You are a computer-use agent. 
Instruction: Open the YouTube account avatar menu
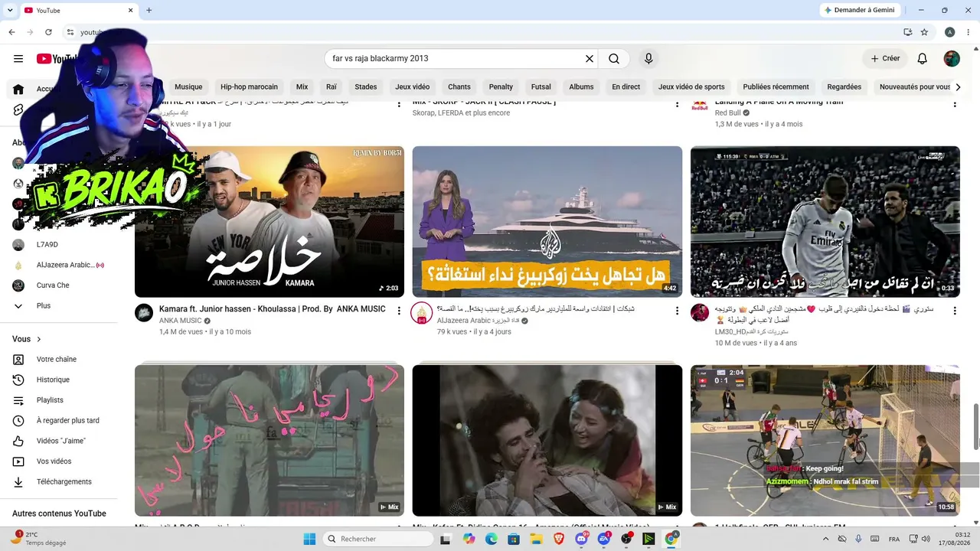(x=952, y=59)
